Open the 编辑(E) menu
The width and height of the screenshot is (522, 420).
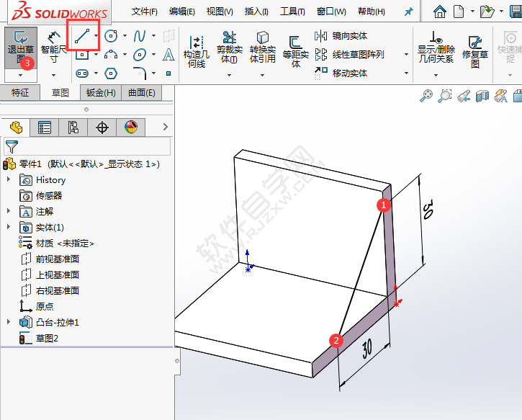click(181, 12)
